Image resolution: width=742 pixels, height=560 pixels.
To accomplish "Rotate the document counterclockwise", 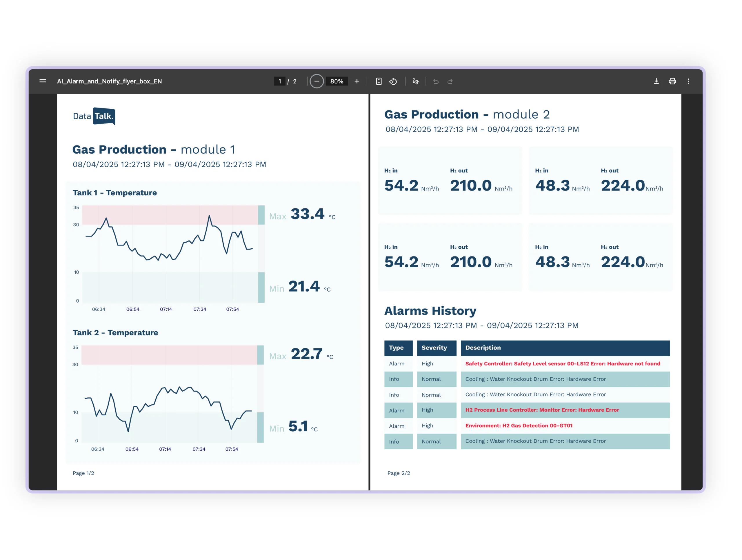I will click(393, 81).
